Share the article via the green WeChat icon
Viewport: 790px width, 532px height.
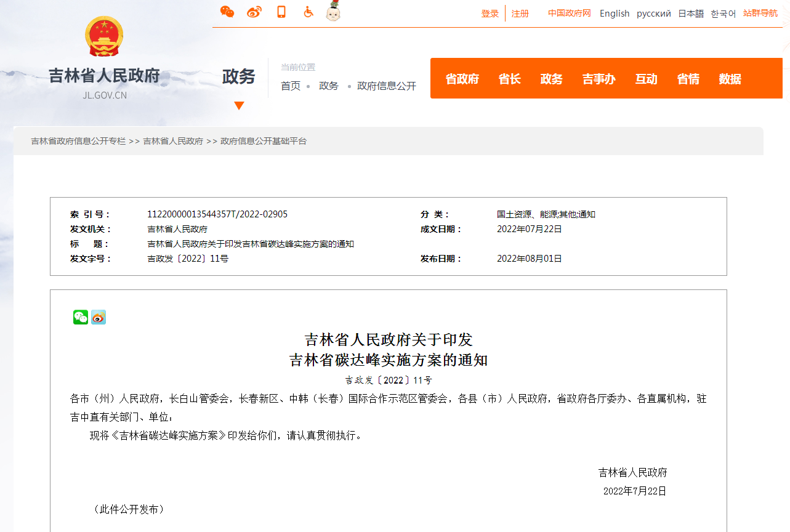pos(80,317)
